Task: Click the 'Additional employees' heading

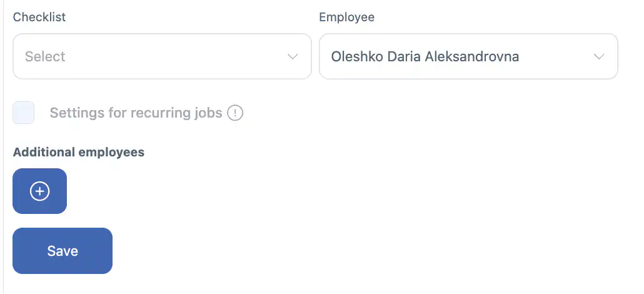Action: coord(79,152)
